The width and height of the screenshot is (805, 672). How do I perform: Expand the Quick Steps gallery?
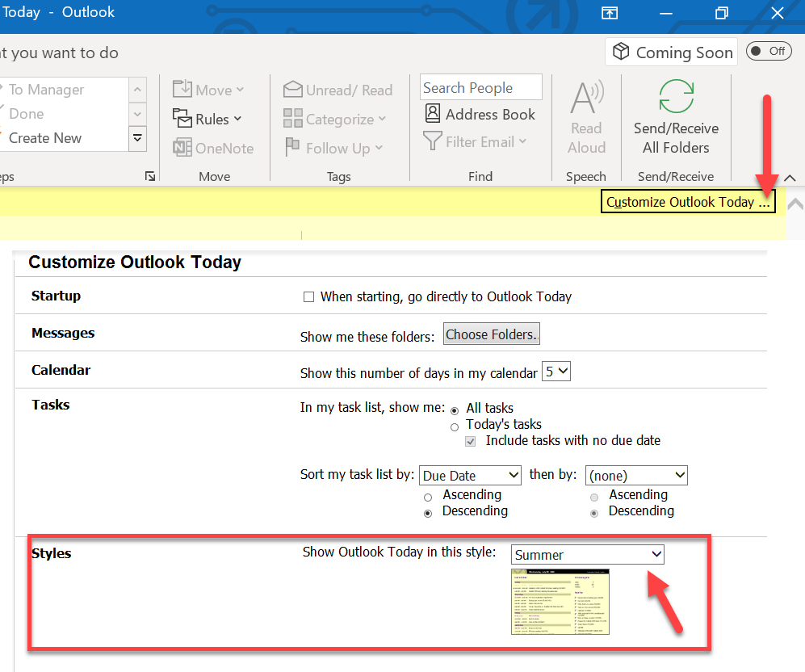[x=137, y=138]
